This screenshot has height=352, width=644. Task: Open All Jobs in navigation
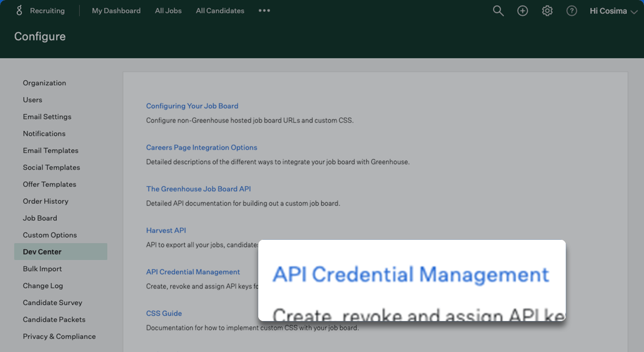click(x=168, y=10)
